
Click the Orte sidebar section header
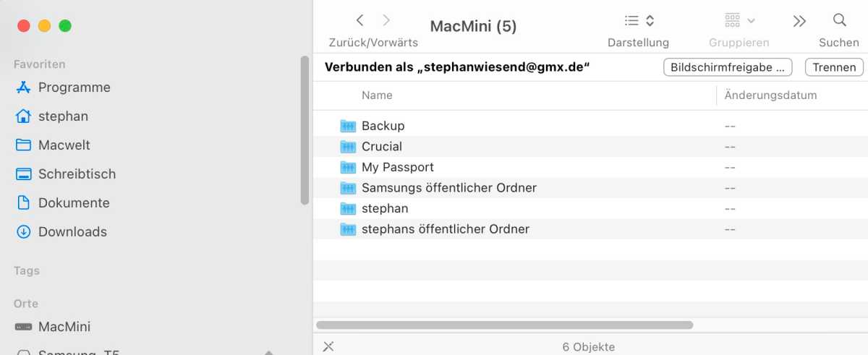26,304
